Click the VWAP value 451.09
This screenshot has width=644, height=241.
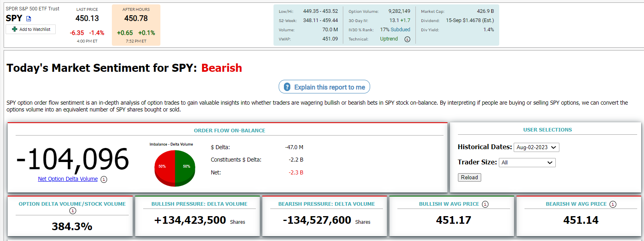click(330, 39)
